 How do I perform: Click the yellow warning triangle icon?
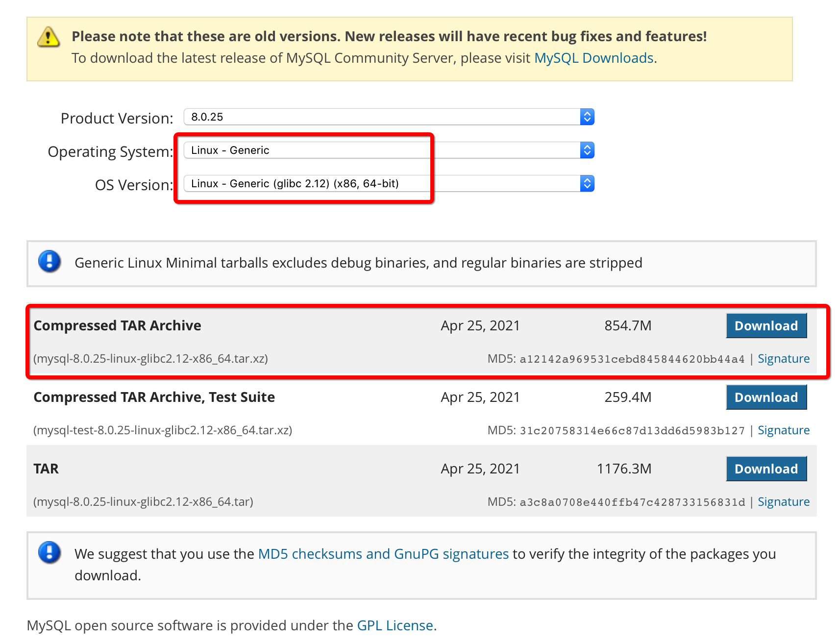[x=49, y=37]
